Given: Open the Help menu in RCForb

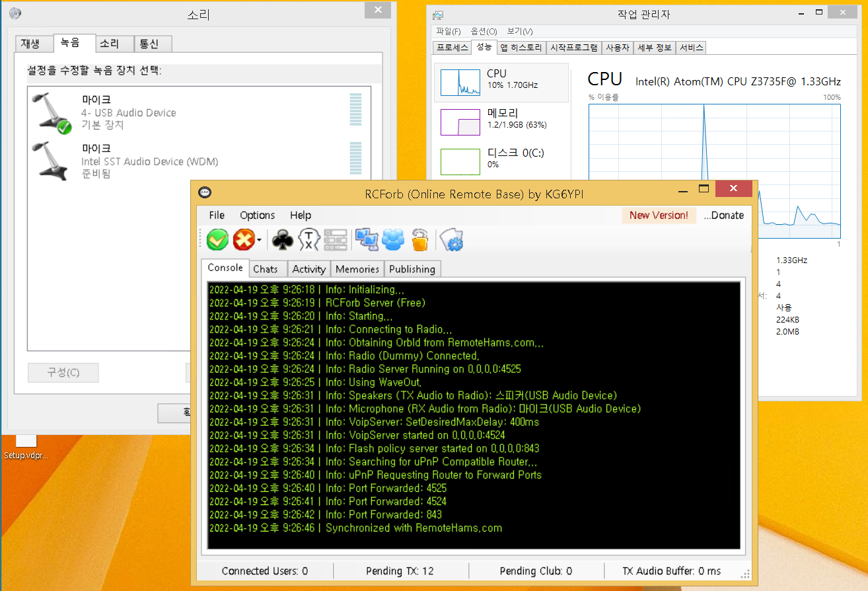Looking at the screenshot, I should coord(301,215).
